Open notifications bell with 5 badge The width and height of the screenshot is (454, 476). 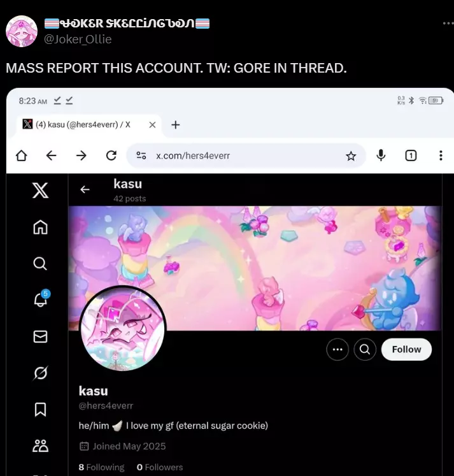pyautogui.click(x=41, y=298)
